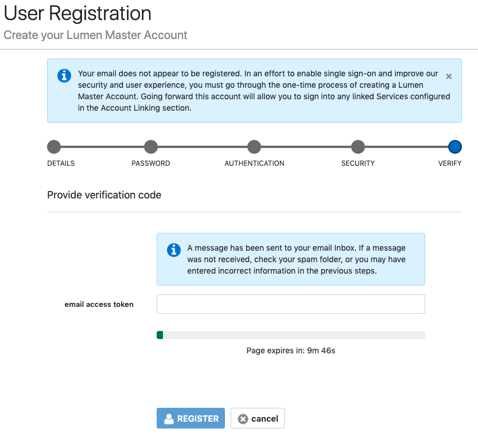Image resolution: width=478 pixels, height=448 pixels.
Task: Click info icon beside email message notice
Action: coord(174,250)
